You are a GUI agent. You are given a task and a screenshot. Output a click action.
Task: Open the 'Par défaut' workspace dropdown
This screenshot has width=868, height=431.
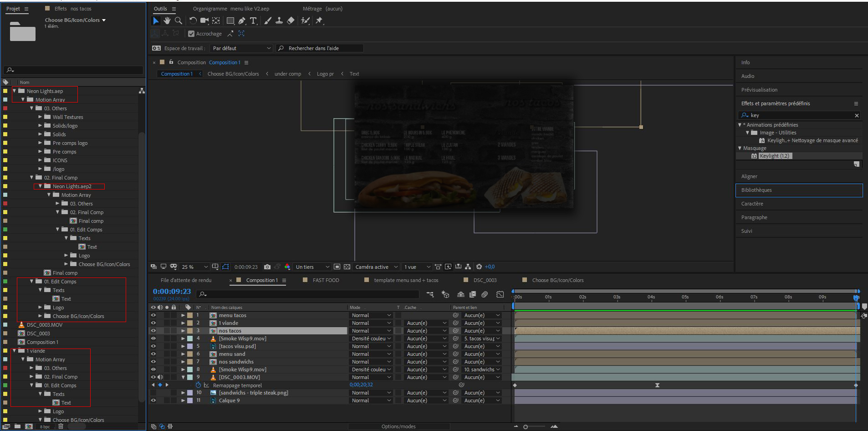pos(241,48)
